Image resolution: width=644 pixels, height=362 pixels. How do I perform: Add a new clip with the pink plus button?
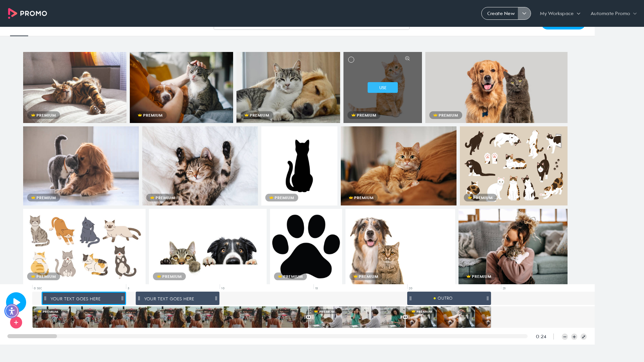16,322
